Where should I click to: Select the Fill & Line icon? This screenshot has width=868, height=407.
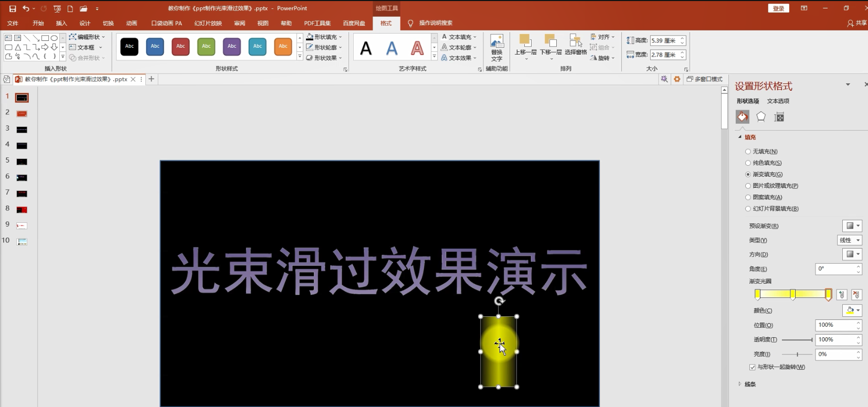(742, 116)
